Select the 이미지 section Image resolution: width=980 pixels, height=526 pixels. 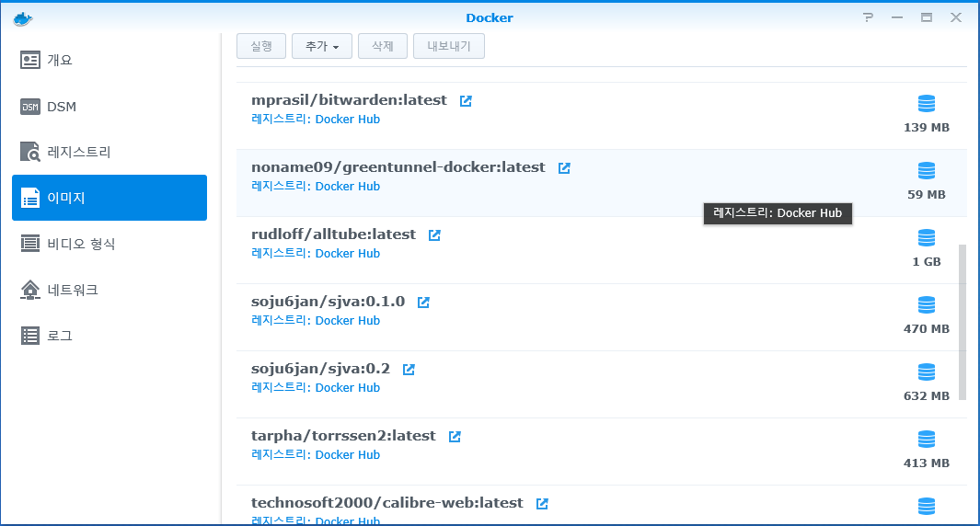tap(110, 198)
